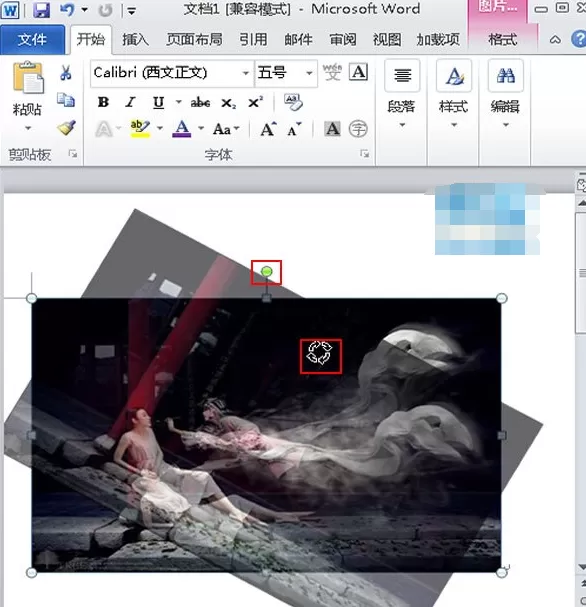Switch to the 开始 tab

point(91,39)
